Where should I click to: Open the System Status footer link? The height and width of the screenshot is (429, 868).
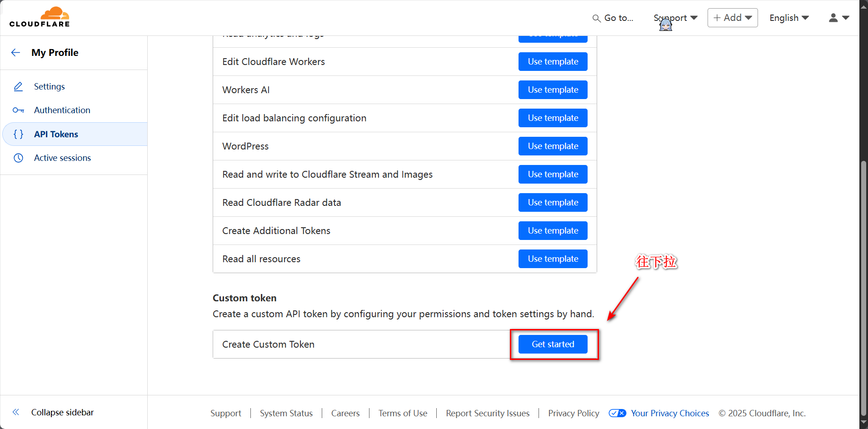[x=286, y=413]
